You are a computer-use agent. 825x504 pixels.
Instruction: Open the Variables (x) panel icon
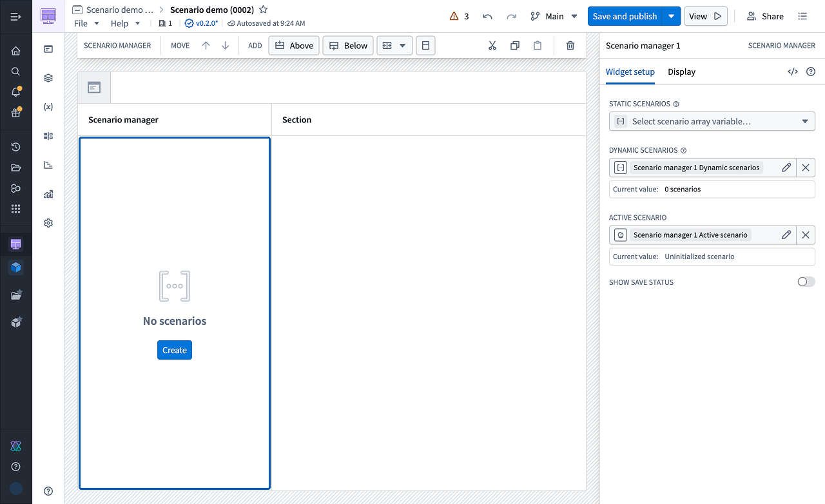48,107
